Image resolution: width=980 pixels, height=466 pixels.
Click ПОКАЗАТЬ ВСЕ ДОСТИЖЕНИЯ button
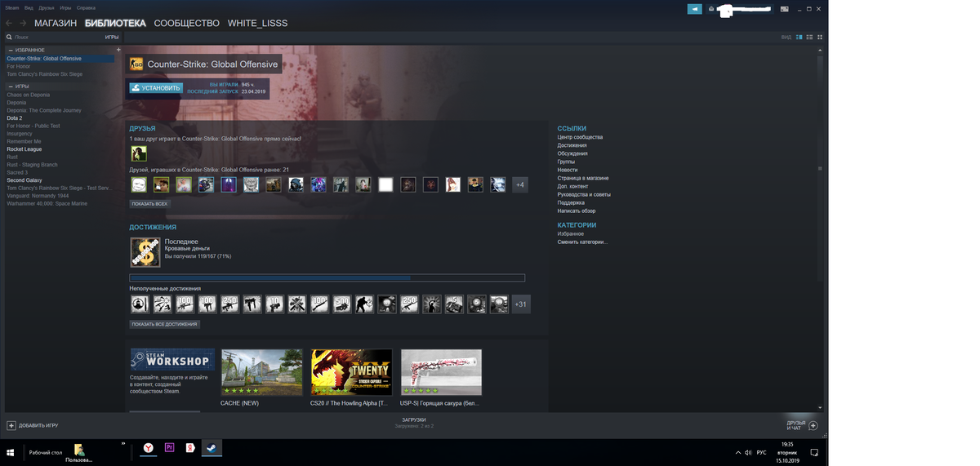(164, 324)
